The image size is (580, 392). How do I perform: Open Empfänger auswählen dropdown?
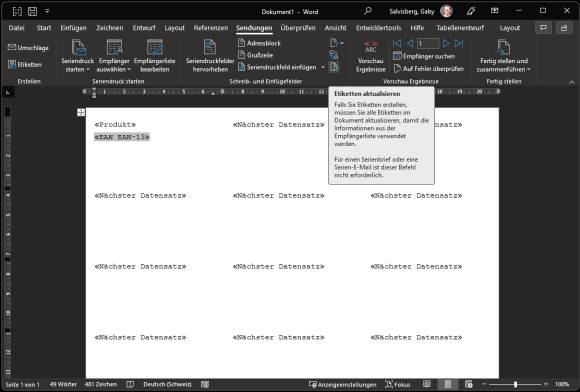(114, 55)
